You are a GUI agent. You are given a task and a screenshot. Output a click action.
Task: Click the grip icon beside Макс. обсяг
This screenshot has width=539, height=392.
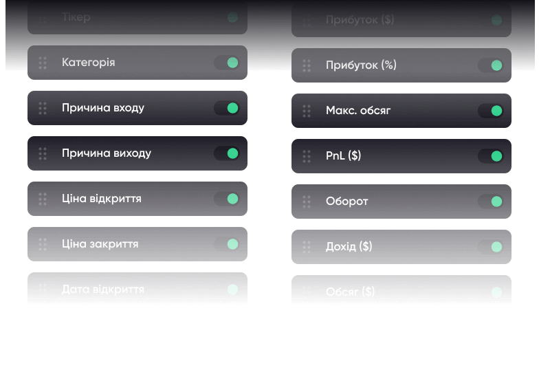coord(307,111)
